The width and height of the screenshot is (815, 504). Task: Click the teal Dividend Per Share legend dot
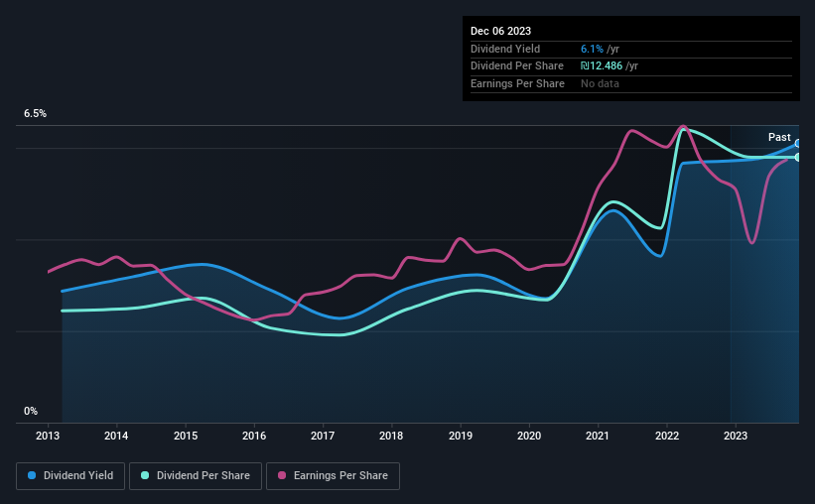click(x=145, y=475)
